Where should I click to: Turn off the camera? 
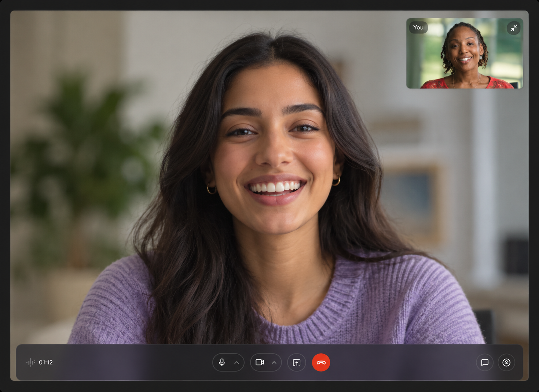click(260, 362)
